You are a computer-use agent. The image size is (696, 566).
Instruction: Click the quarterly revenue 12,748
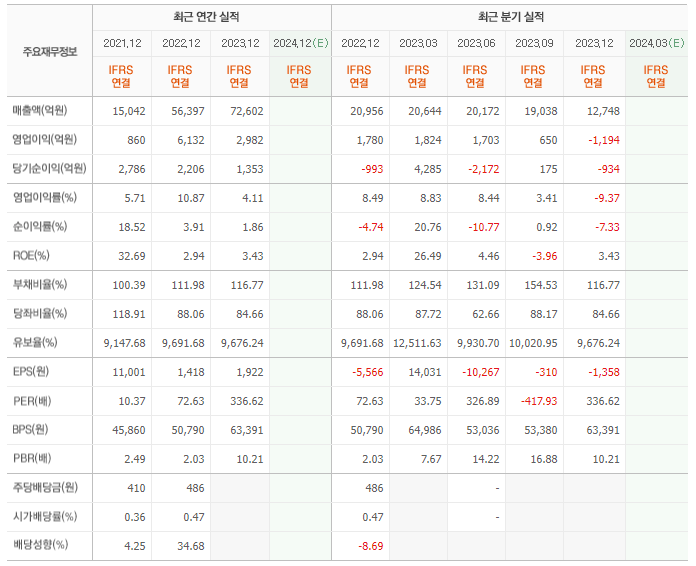click(x=603, y=111)
